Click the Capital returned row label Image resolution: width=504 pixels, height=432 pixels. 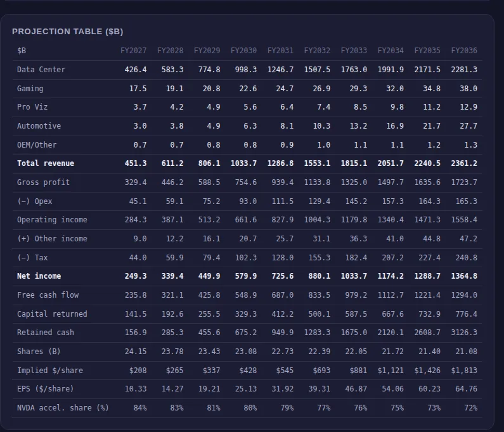pyautogui.click(x=52, y=314)
